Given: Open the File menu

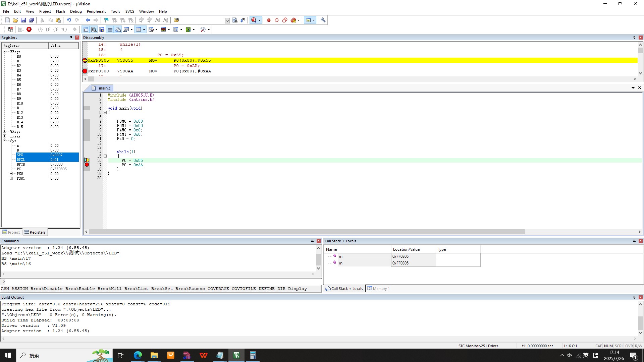Looking at the screenshot, I should coord(6,11).
